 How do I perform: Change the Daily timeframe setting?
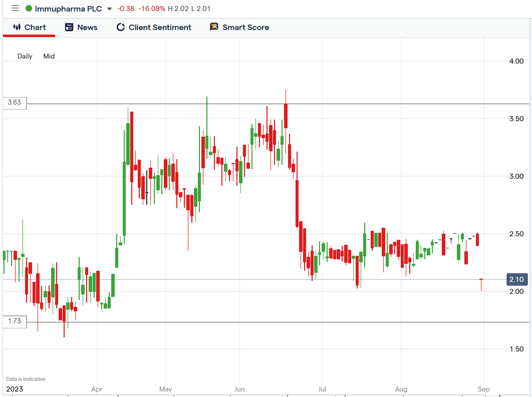(25, 56)
